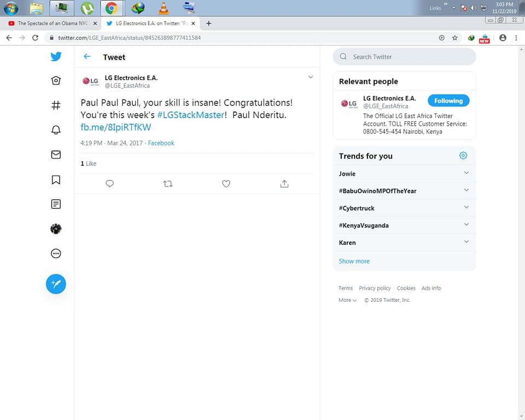Expand options for Jowie trend
Image resolution: width=525 pixels, height=420 pixels.
pyautogui.click(x=466, y=173)
